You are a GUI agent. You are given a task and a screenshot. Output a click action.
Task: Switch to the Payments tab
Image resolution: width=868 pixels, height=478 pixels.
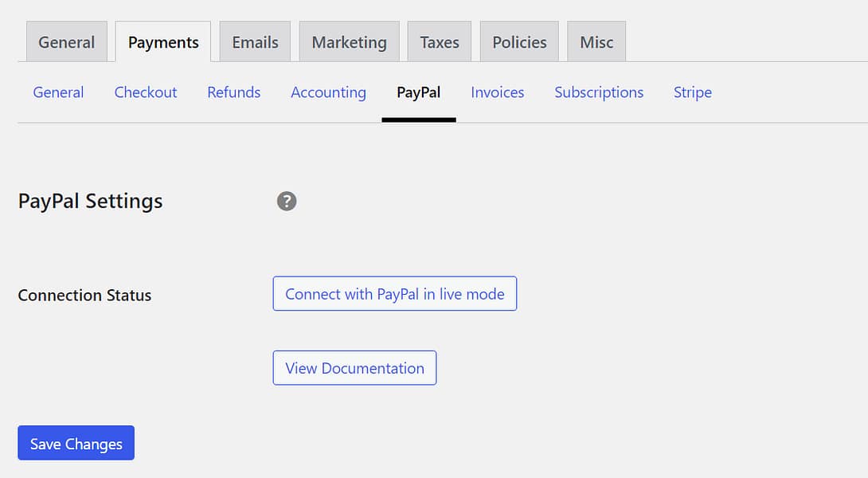click(x=162, y=41)
